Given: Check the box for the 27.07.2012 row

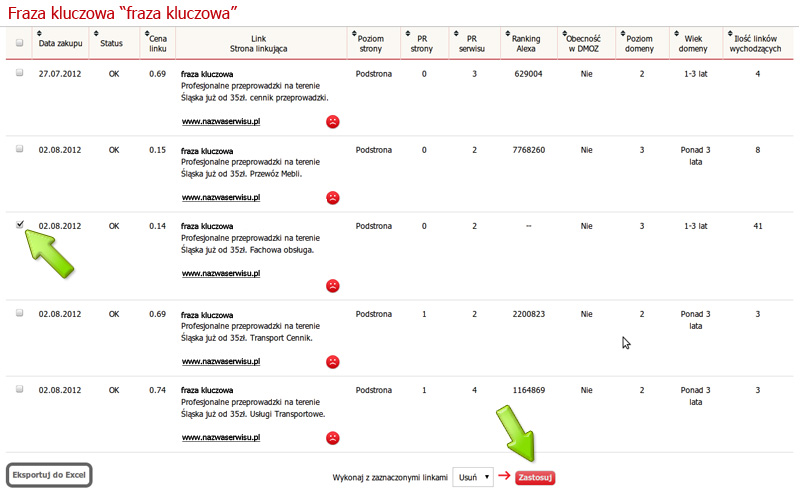Looking at the screenshot, I should 19,73.
